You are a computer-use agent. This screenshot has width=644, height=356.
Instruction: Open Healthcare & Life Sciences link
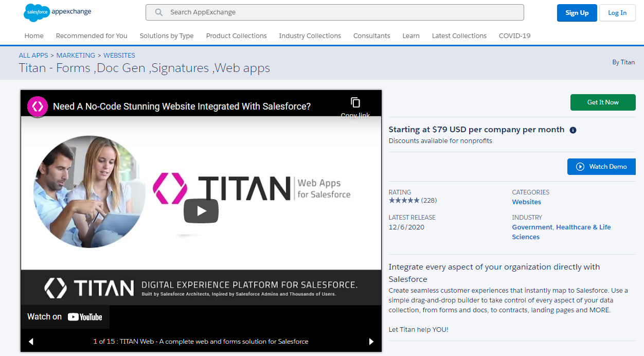561,232
